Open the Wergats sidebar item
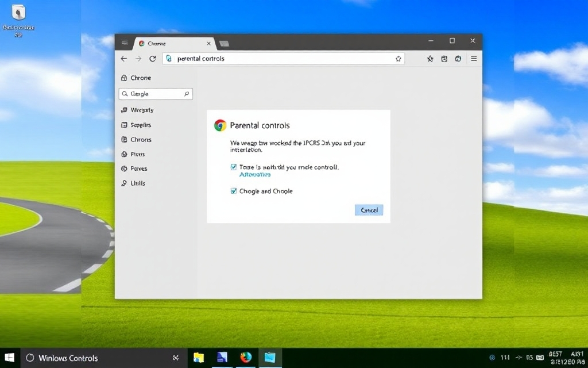Image resolution: width=588 pixels, height=368 pixels. coord(137,110)
